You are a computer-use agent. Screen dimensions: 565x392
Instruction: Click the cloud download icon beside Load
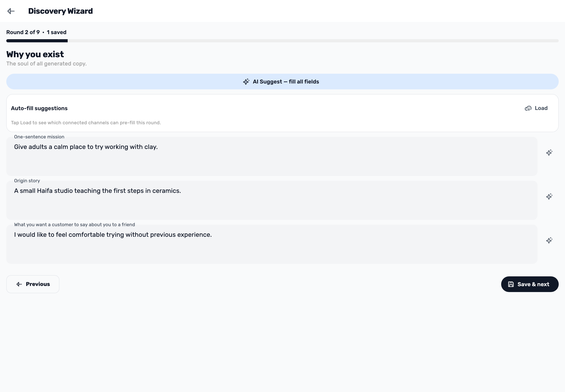pyautogui.click(x=528, y=108)
